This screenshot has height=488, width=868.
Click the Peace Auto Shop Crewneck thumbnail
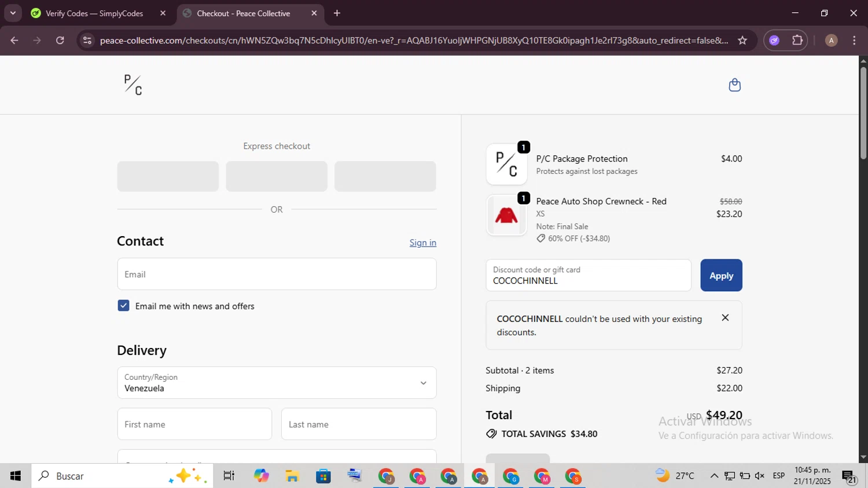pos(506,215)
